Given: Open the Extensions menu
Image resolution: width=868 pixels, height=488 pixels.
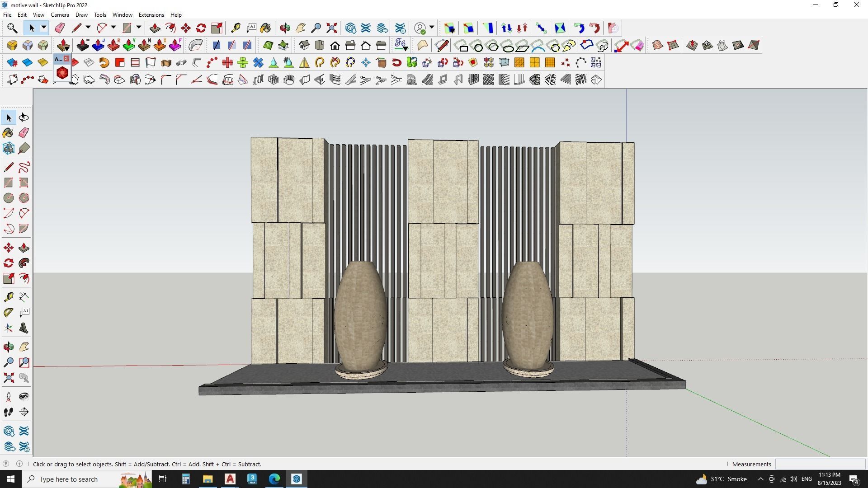Looking at the screenshot, I should click(151, 14).
